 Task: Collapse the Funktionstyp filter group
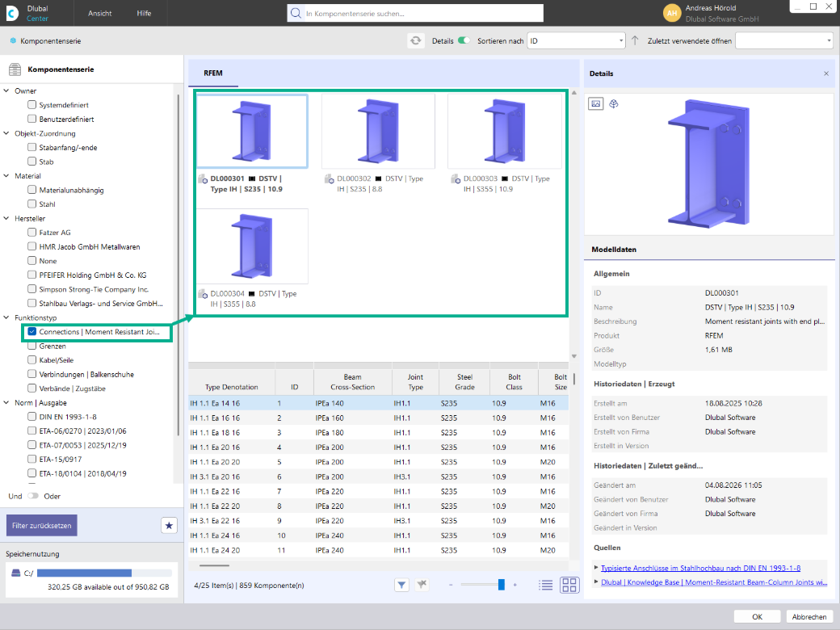click(6, 317)
